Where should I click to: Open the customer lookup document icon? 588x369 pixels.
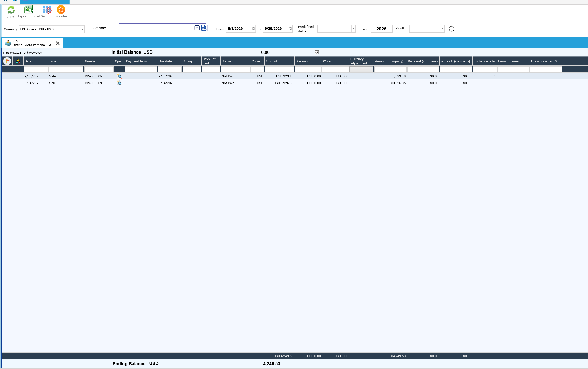[x=204, y=28]
